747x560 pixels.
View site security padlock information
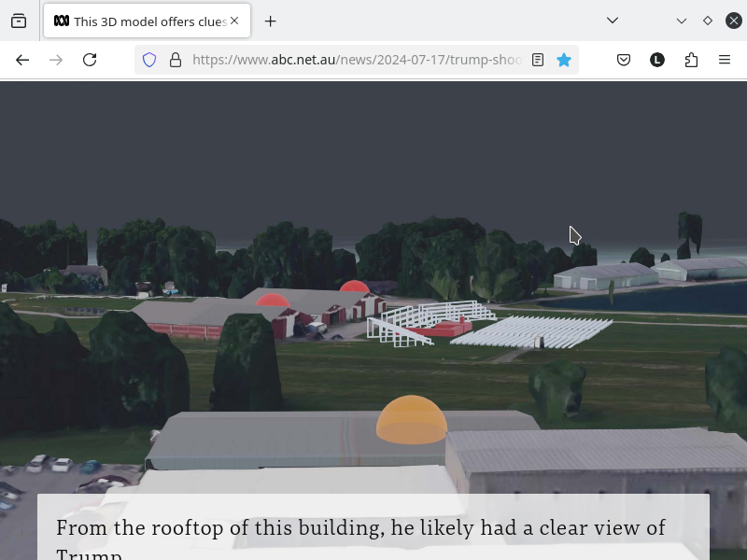point(175,60)
